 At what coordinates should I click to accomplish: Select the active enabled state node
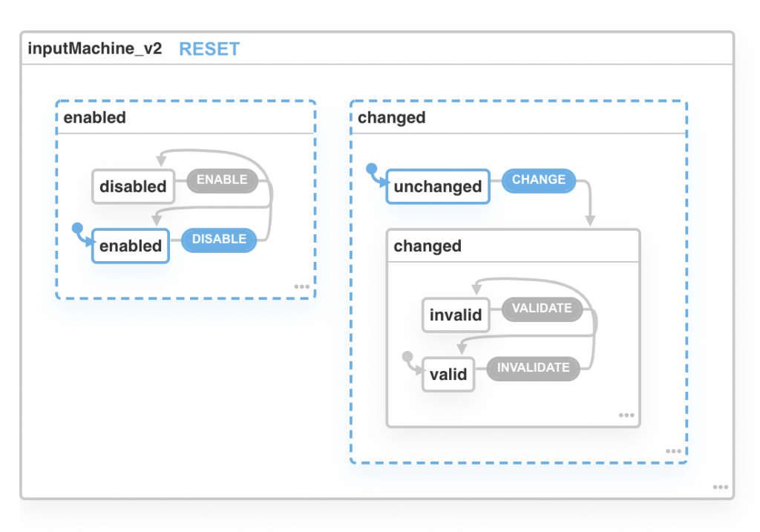[131, 246]
